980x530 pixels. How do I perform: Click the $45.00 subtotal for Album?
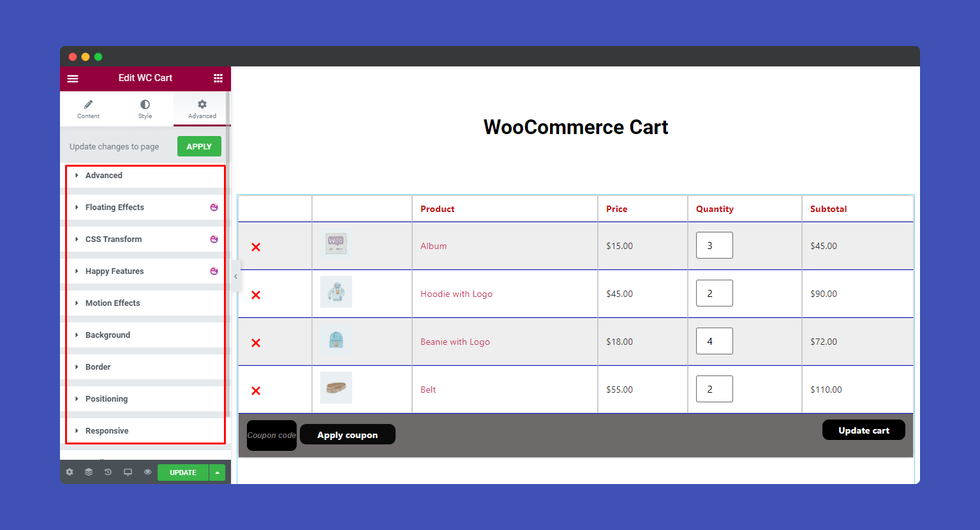tap(824, 246)
